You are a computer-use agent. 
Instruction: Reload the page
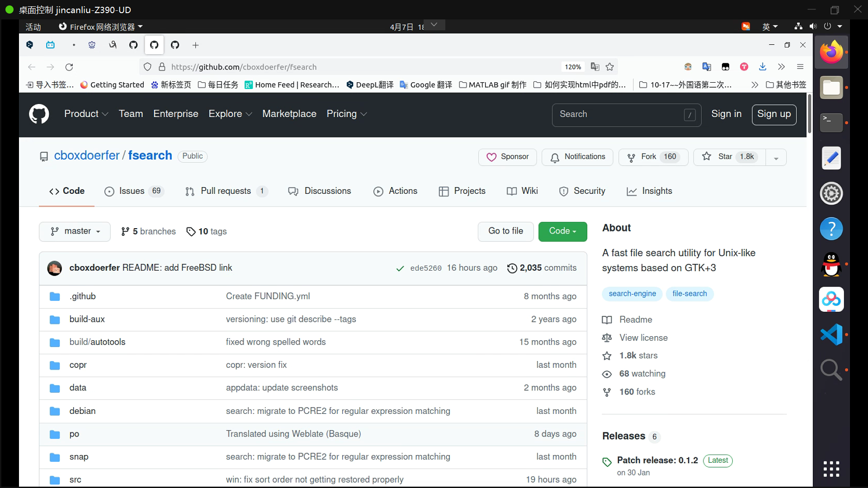(69, 67)
